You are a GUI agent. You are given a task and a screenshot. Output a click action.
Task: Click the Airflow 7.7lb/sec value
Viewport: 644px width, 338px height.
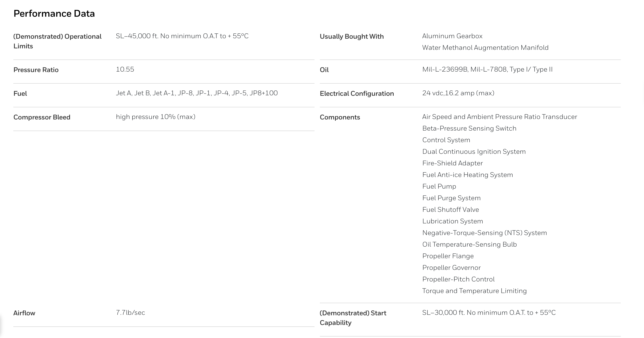tap(130, 313)
